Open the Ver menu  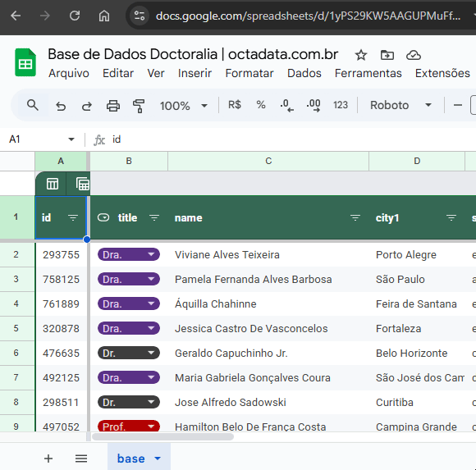coord(156,73)
